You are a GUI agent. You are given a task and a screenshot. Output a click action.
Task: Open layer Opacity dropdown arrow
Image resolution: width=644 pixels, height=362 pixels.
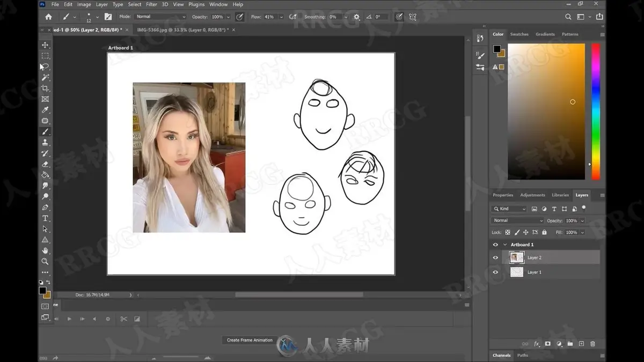pyautogui.click(x=582, y=220)
